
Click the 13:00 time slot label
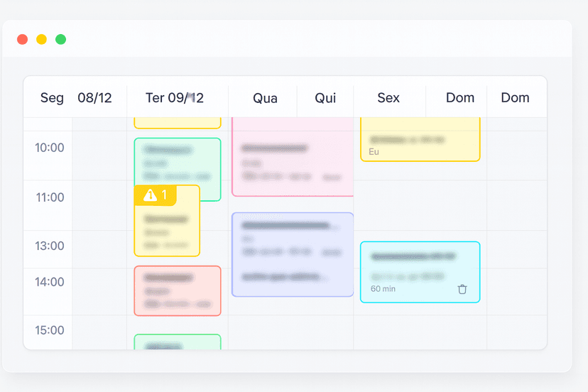coord(50,246)
